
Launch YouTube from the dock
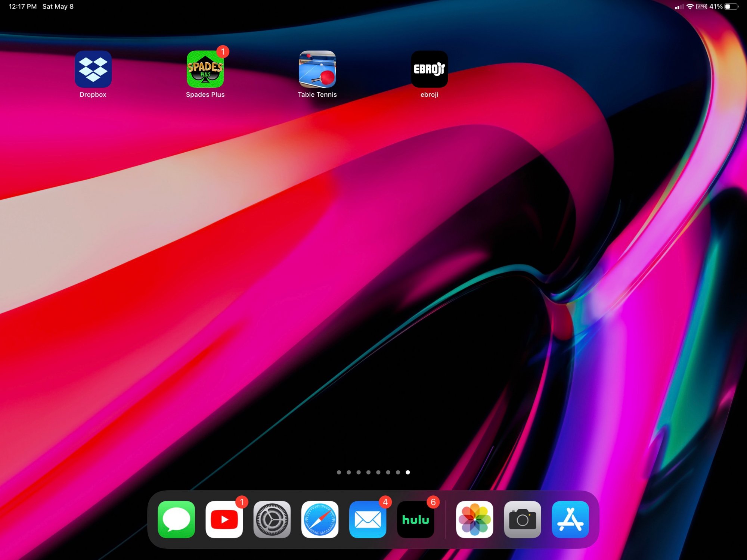point(224,519)
